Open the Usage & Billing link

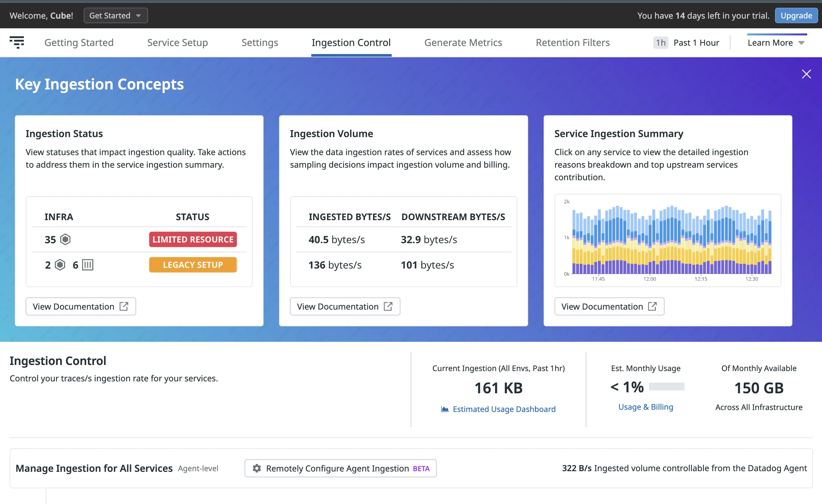pos(646,407)
